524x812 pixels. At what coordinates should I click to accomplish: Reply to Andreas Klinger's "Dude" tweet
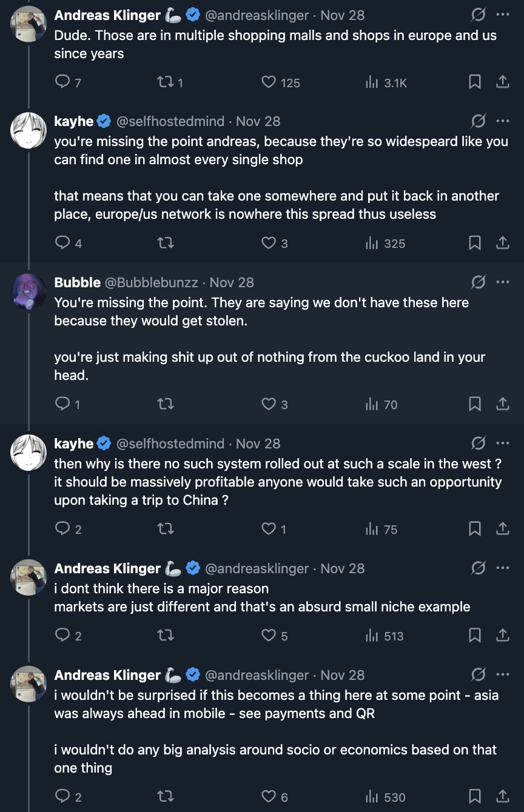[x=67, y=82]
